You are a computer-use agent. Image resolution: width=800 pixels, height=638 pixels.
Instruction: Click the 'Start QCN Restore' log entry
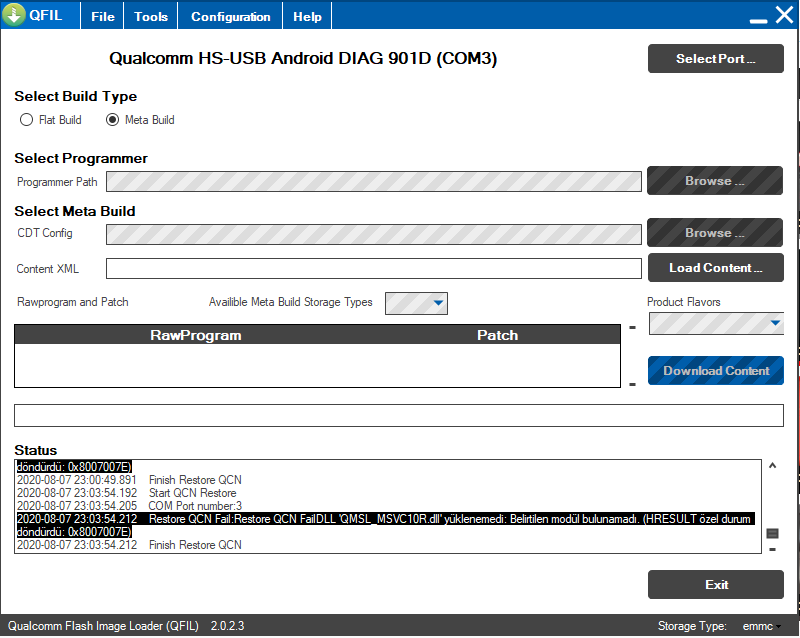(127, 493)
